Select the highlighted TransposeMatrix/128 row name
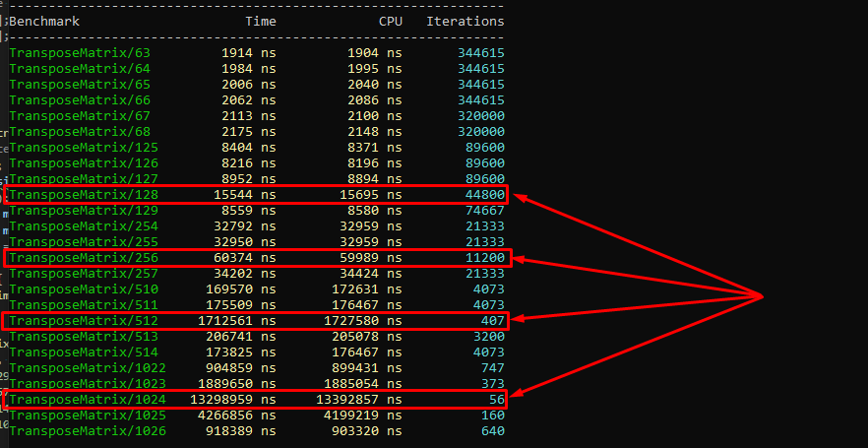 tap(84, 195)
